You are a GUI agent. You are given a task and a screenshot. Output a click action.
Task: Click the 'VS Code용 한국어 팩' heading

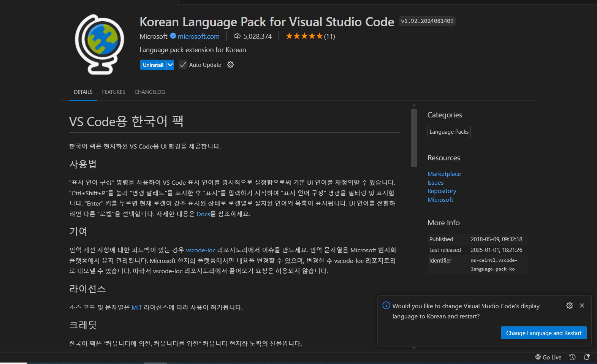pos(126,121)
